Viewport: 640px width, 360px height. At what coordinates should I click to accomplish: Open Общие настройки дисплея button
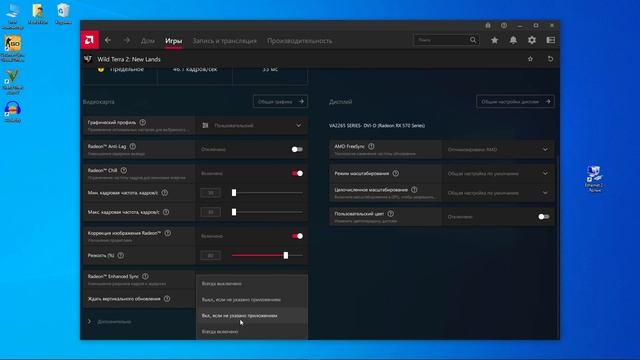[x=515, y=102]
